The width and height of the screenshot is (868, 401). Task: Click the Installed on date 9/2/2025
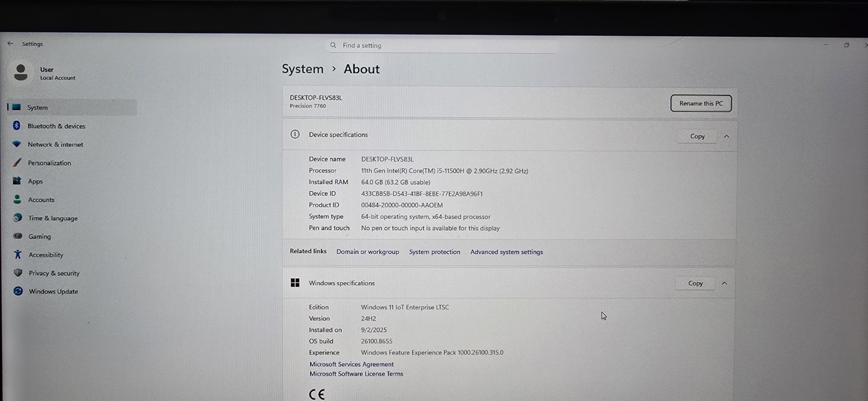374,330
